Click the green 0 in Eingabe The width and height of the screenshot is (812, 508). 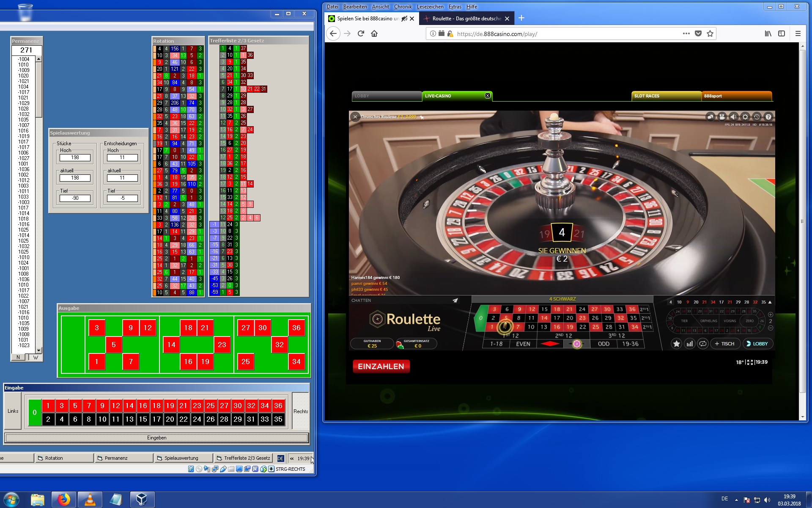pyautogui.click(x=35, y=412)
